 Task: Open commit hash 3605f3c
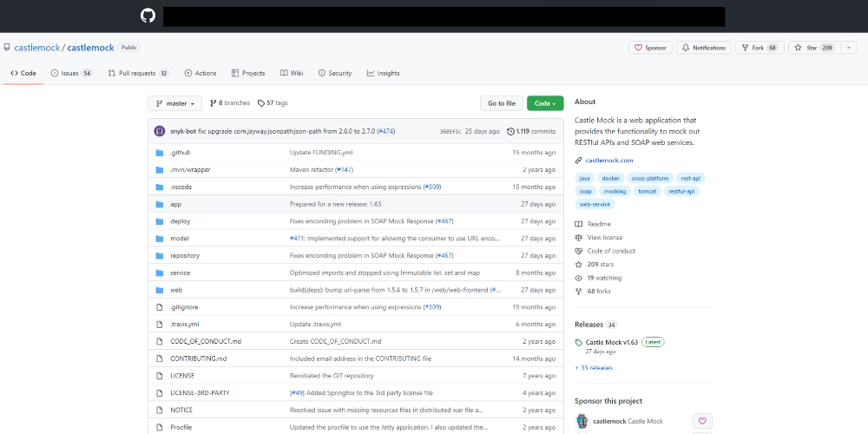450,132
